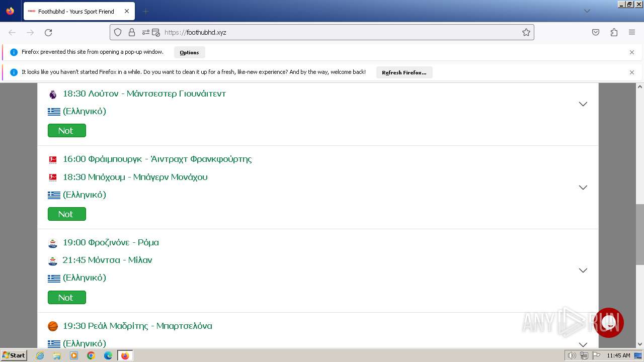
Task: Click the Action Center flag tray icon
Action: coord(596,355)
